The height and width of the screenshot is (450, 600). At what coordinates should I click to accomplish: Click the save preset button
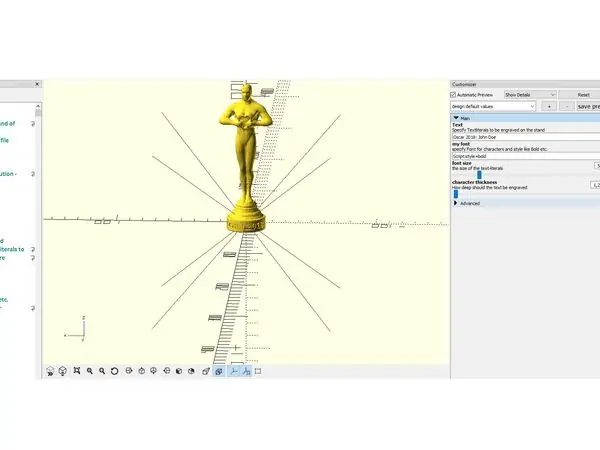click(x=589, y=106)
